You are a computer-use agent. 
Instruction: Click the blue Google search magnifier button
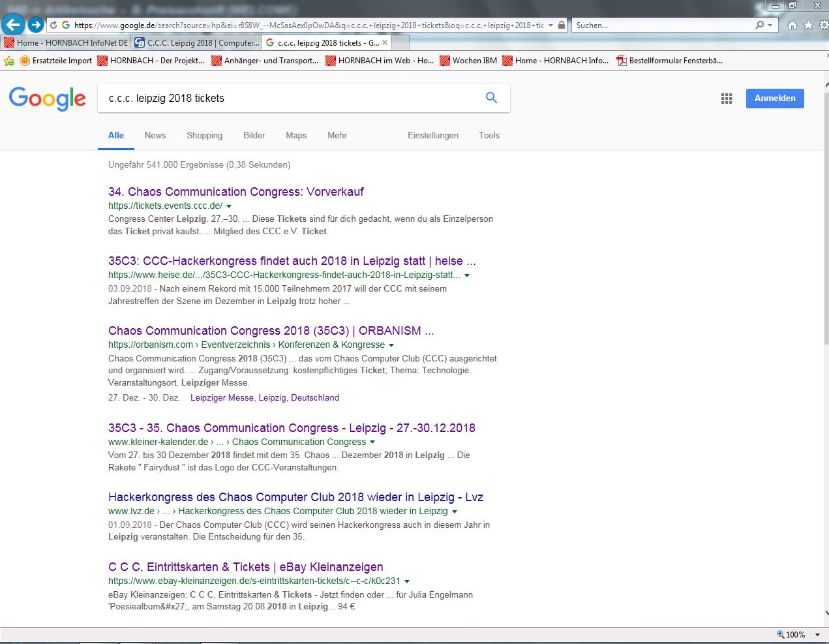(x=492, y=98)
